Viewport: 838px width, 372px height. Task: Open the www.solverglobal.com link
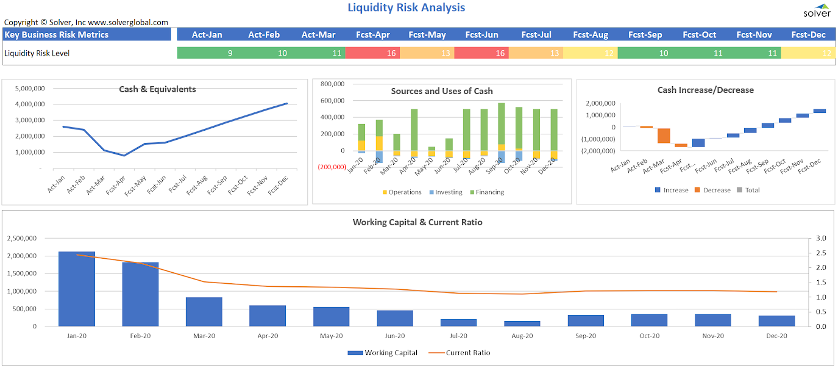128,22
